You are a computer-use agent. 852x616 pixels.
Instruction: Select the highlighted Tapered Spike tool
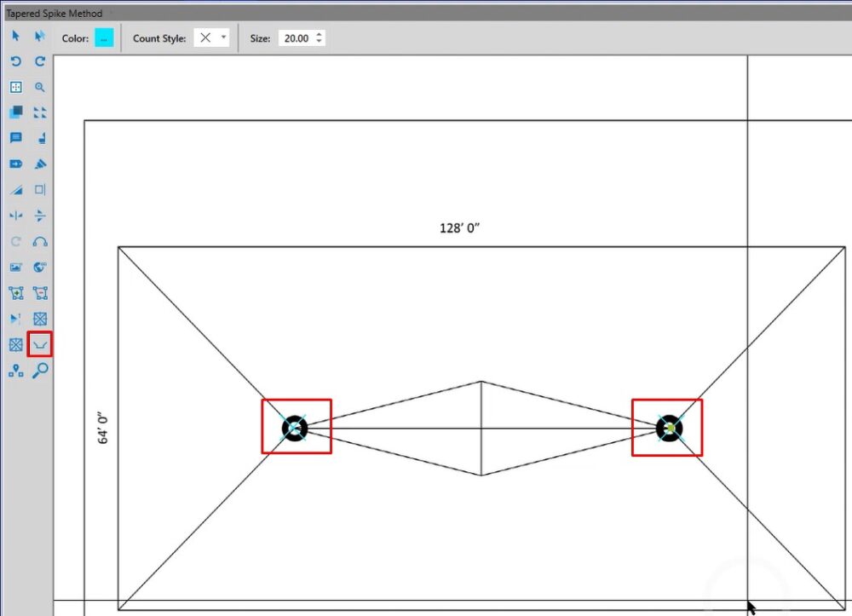click(39, 344)
